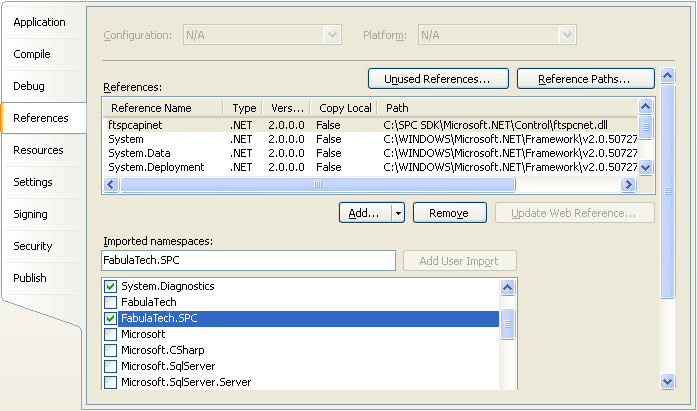Click the Add reference button
This screenshot has width=697, height=411.
pyautogui.click(x=365, y=213)
